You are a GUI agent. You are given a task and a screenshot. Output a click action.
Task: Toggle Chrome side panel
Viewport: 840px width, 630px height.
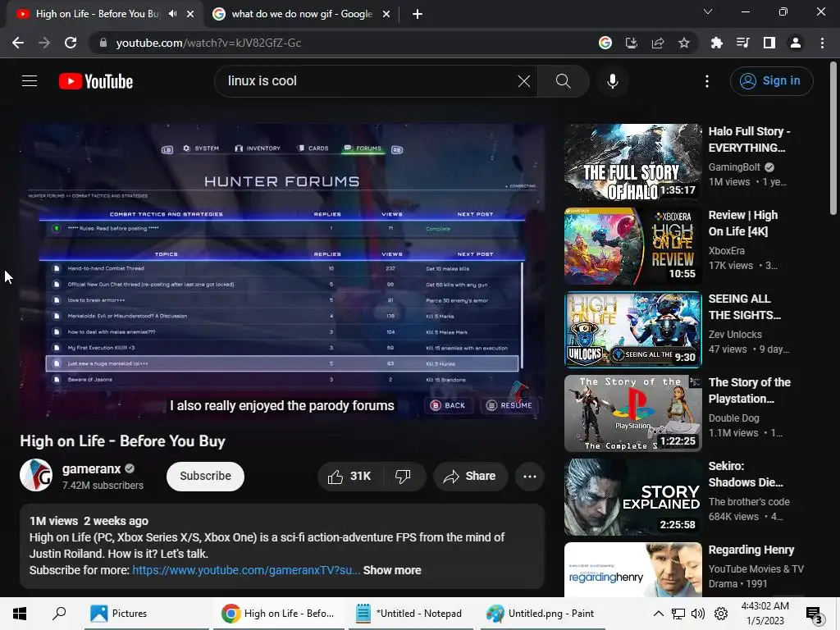(769, 43)
